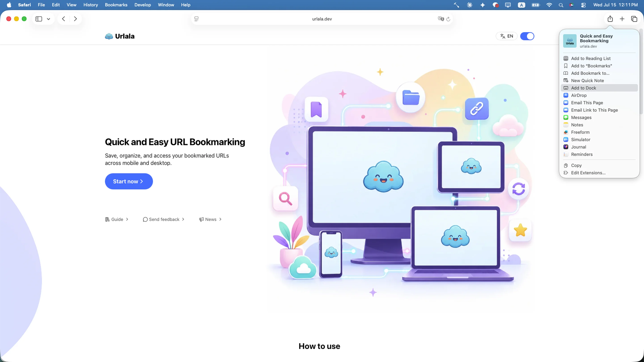
Task: Click the urlala.dev address field
Action: [322, 19]
